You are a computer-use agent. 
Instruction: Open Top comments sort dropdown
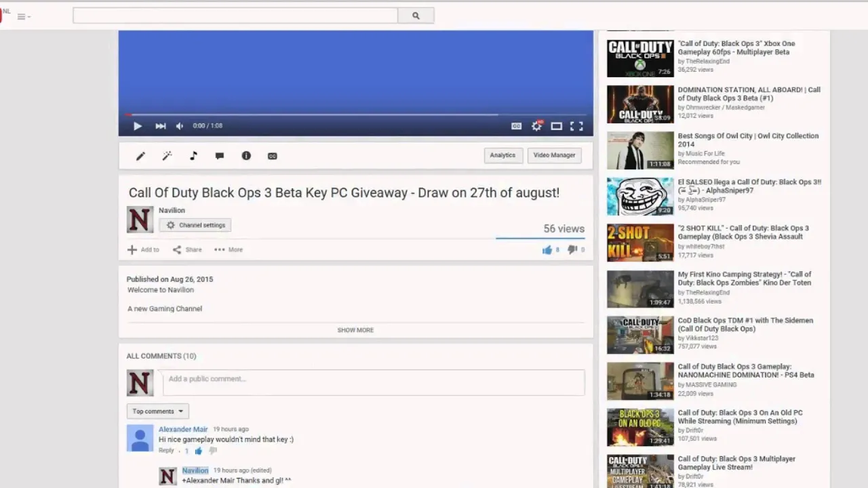157,411
